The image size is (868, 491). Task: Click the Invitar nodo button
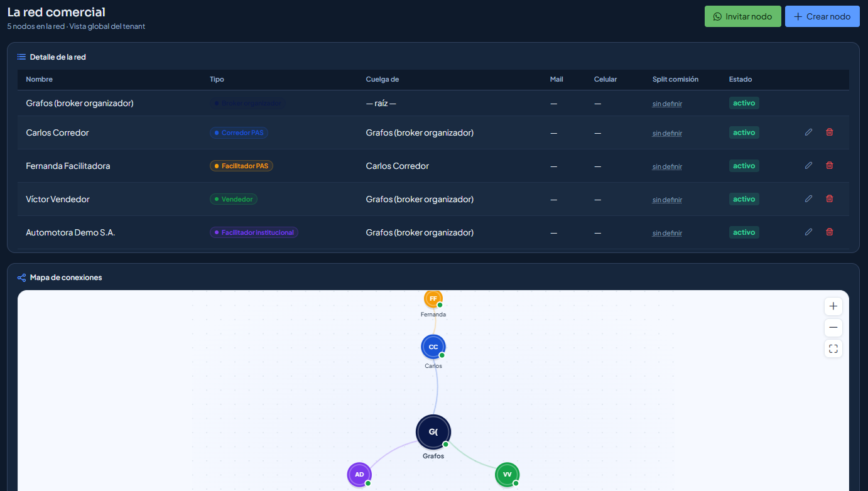tap(743, 16)
